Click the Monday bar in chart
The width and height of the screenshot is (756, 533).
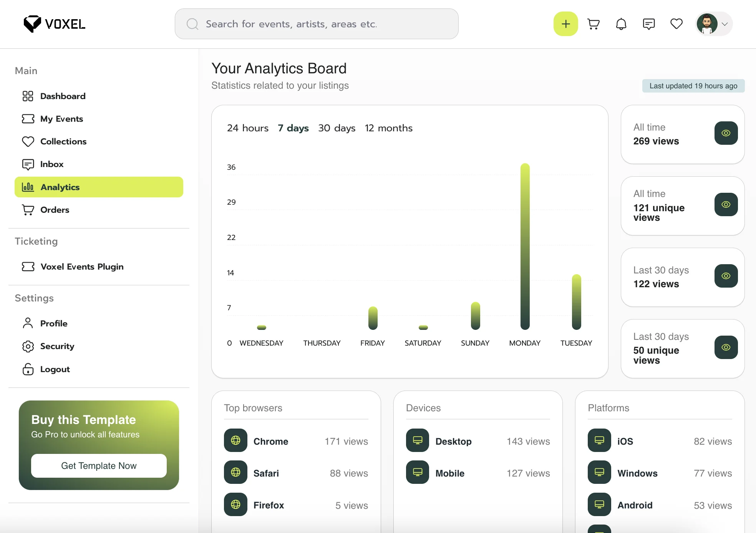tap(525, 247)
